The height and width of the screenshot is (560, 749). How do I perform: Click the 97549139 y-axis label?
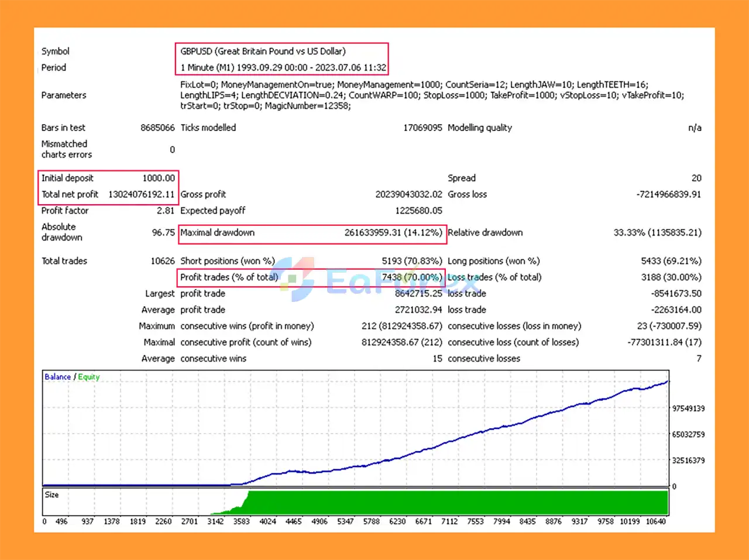688,408
